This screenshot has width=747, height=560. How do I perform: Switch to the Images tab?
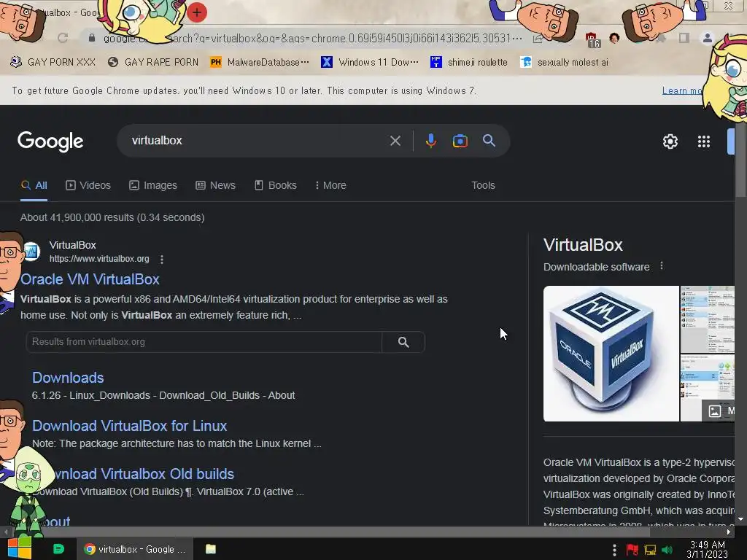tap(153, 185)
